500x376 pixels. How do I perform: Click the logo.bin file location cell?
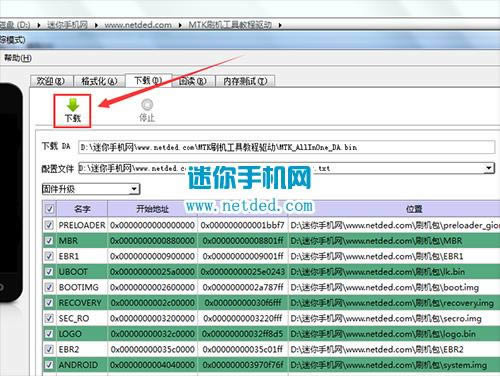click(x=394, y=333)
